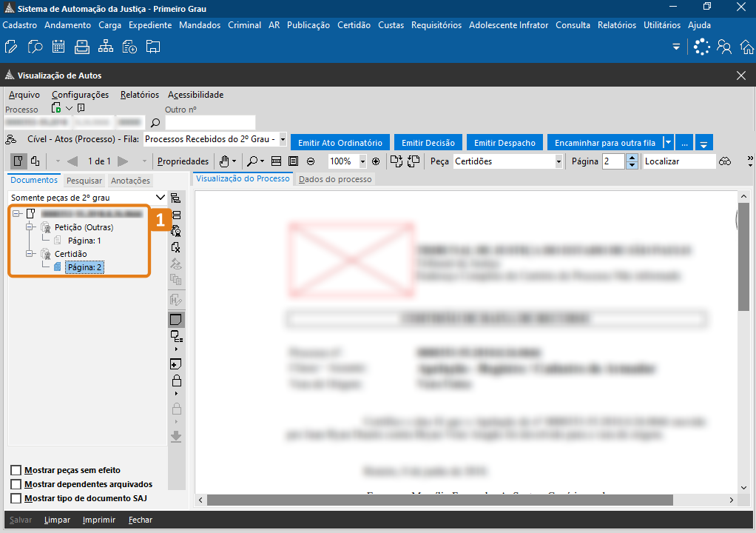Click the full page view icon

point(293,161)
